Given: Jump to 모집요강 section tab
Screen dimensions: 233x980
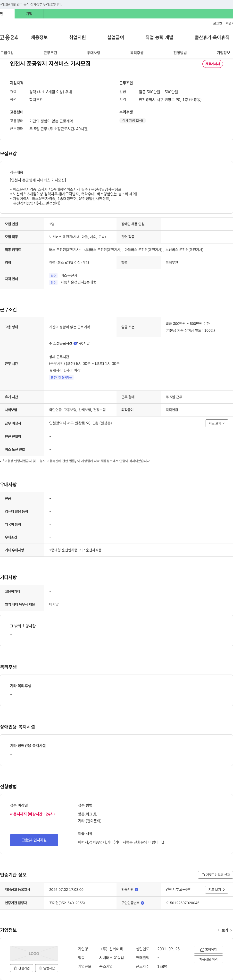Looking at the screenshot, I should (x=7, y=53).
